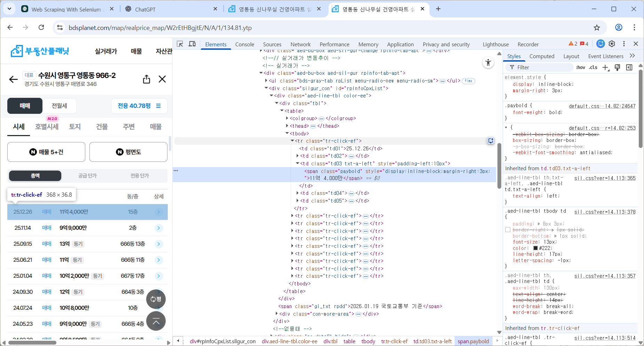Toggle computed styles sidebar icon

point(629,68)
